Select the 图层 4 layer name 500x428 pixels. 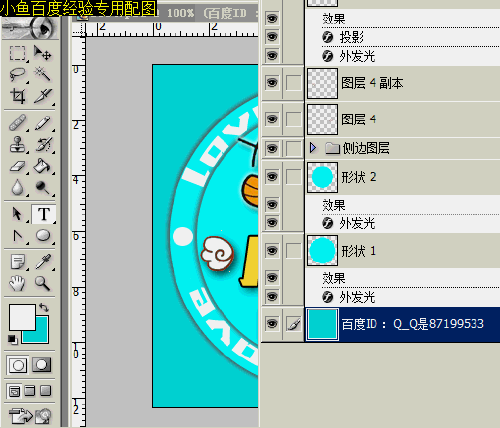click(358, 119)
